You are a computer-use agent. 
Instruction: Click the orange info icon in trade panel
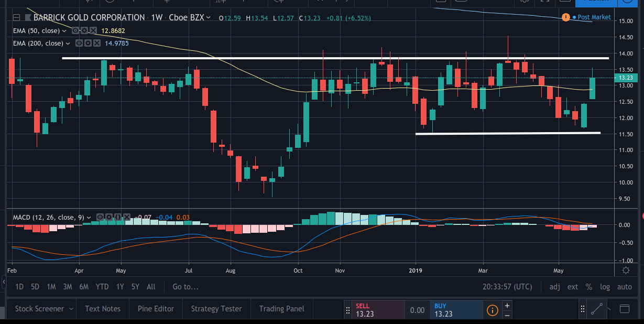pos(493,310)
